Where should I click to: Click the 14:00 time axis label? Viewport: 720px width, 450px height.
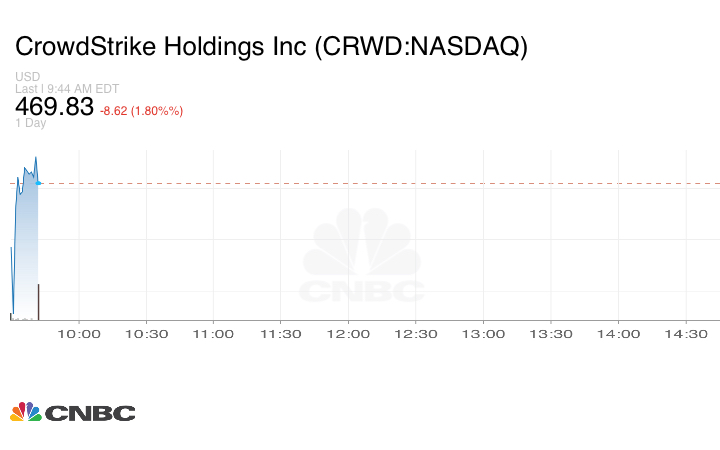pyautogui.click(x=618, y=334)
